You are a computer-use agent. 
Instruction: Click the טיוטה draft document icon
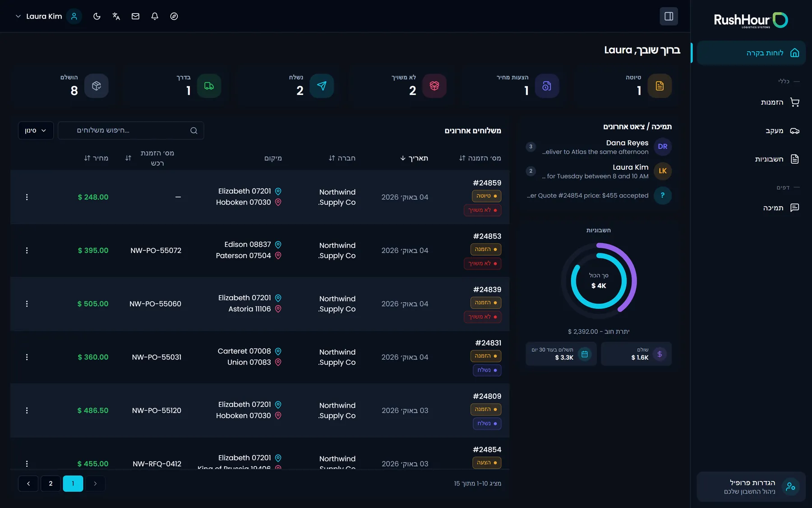pos(660,86)
